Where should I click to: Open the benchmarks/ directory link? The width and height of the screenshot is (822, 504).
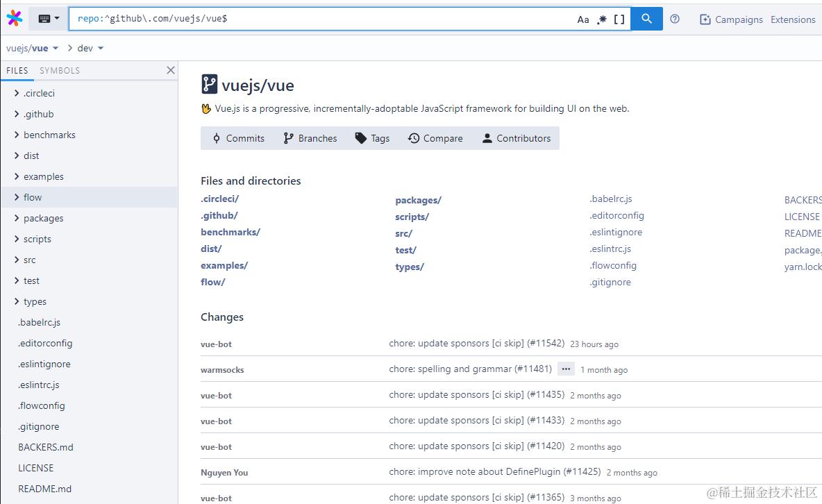pos(230,232)
